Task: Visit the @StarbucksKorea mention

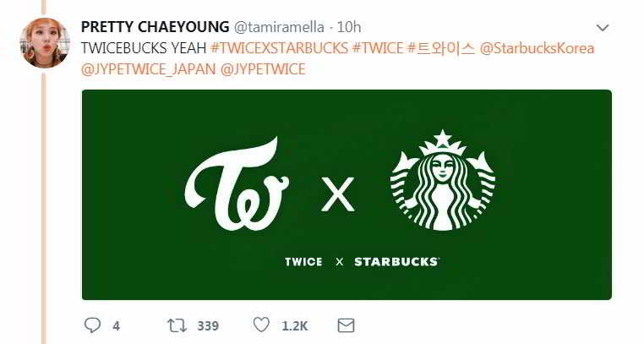Action: point(537,48)
